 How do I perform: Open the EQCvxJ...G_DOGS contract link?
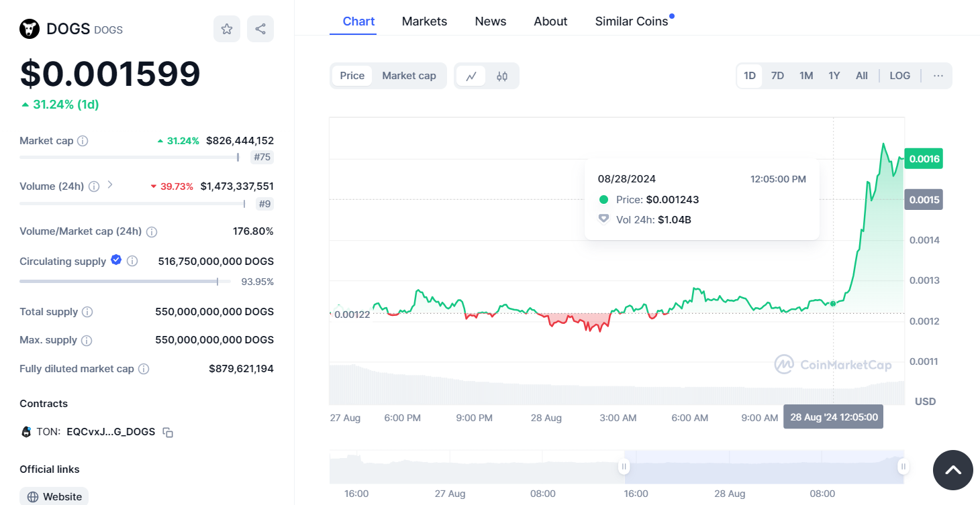(x=111, y=432)
